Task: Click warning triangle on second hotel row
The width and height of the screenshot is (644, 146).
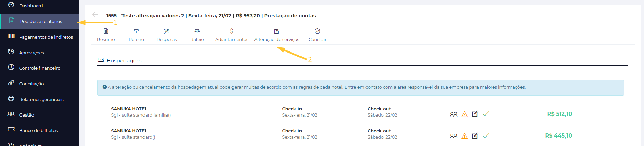Action: 465,136
